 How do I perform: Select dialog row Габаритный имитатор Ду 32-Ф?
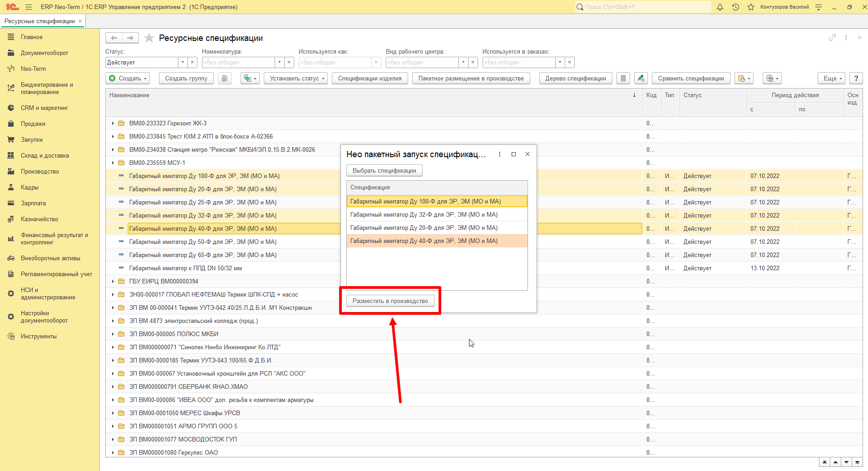click(437, 215)
